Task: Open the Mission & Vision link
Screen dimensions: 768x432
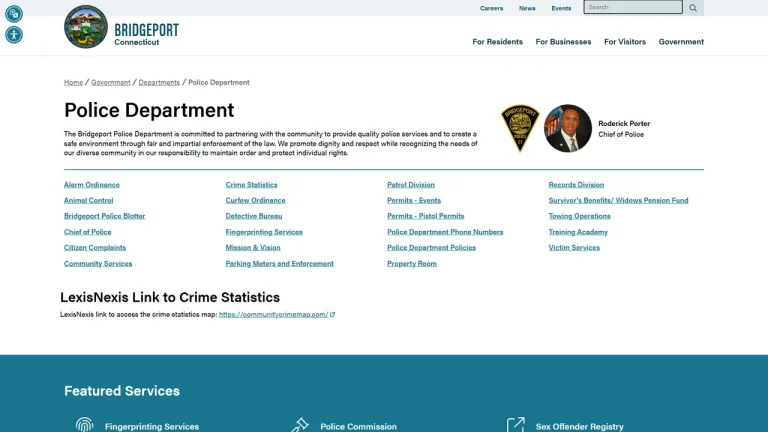Action: [253, 248]
